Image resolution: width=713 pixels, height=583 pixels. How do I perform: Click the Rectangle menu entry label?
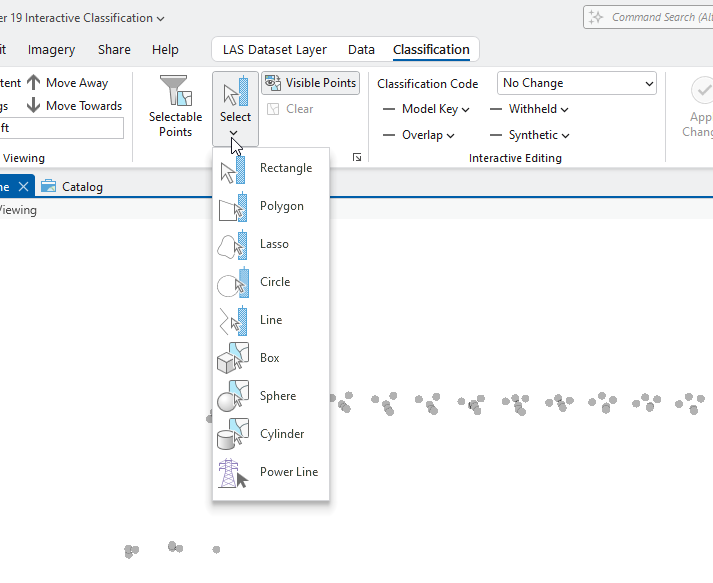click(x=286, y=168)
